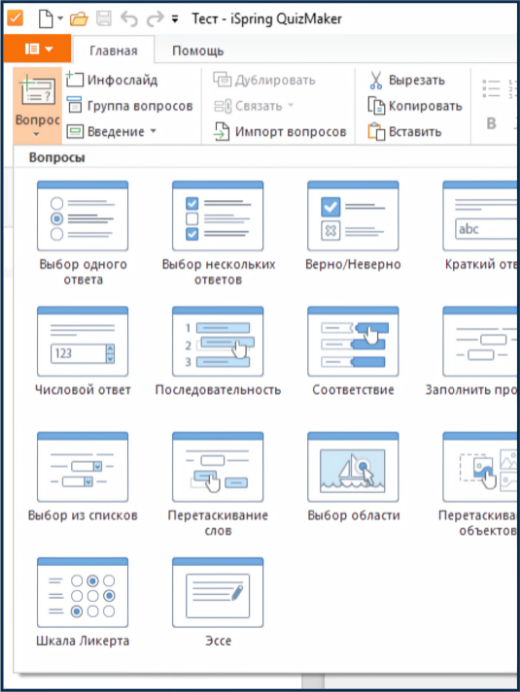Insert a Группа вопросов
Screen dimensions: 520x692
click(x=130, y=106)
